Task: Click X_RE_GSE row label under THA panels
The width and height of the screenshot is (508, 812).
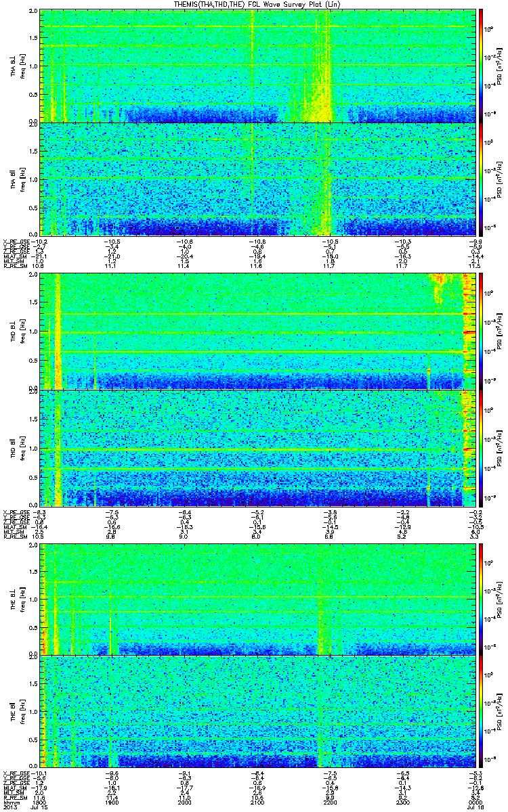Action: pyautogui.click(x=17, y=240)
